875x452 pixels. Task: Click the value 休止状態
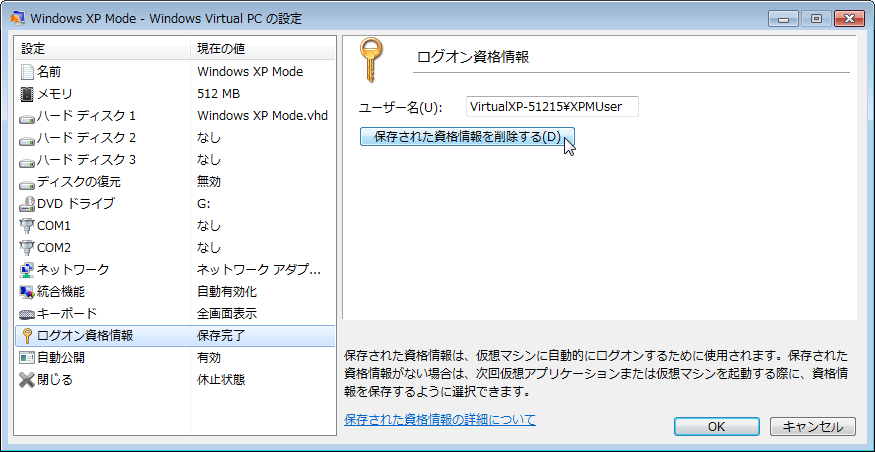tap(221, 380)
